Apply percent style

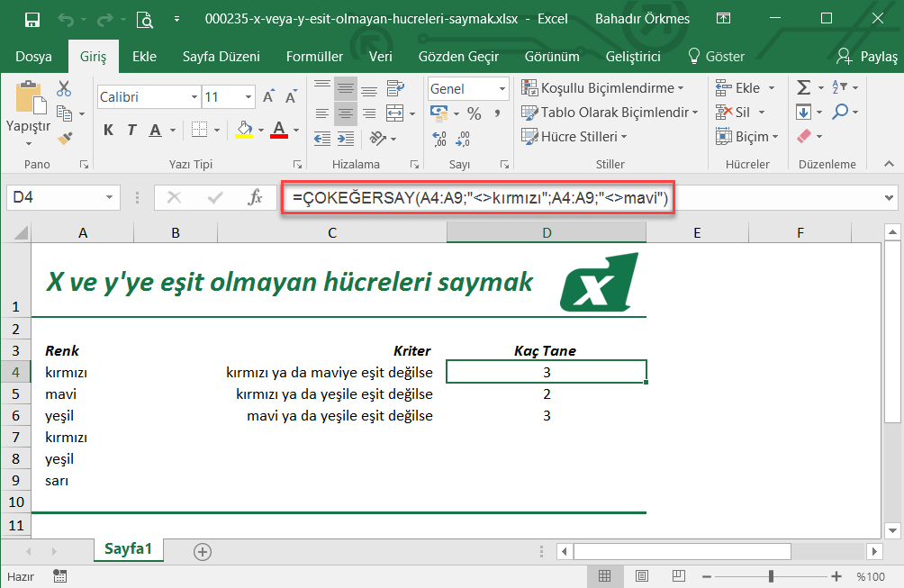tap(475, 113)
